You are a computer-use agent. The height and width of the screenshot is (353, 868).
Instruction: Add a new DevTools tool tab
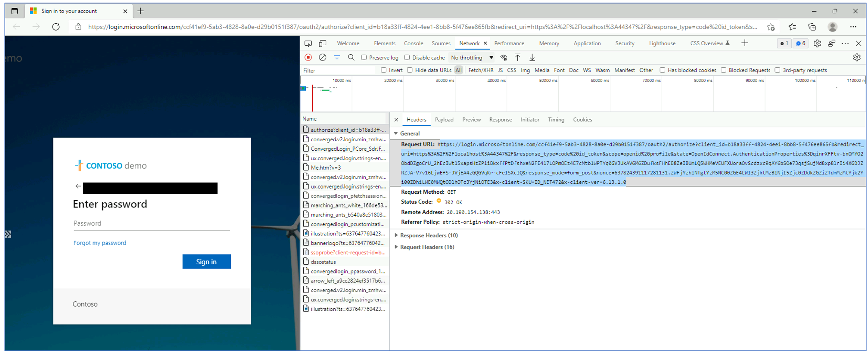pyautogui.click(x=745, y=43)
